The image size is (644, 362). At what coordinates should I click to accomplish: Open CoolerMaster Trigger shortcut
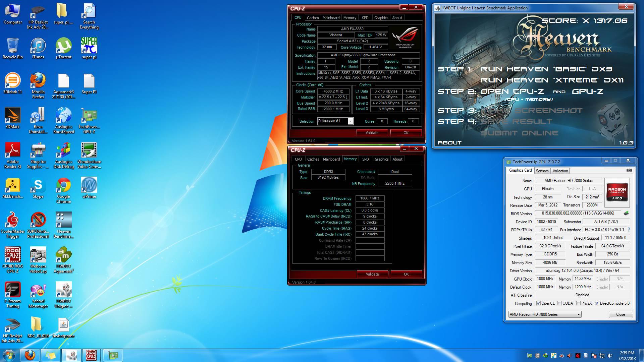point(12,226)
